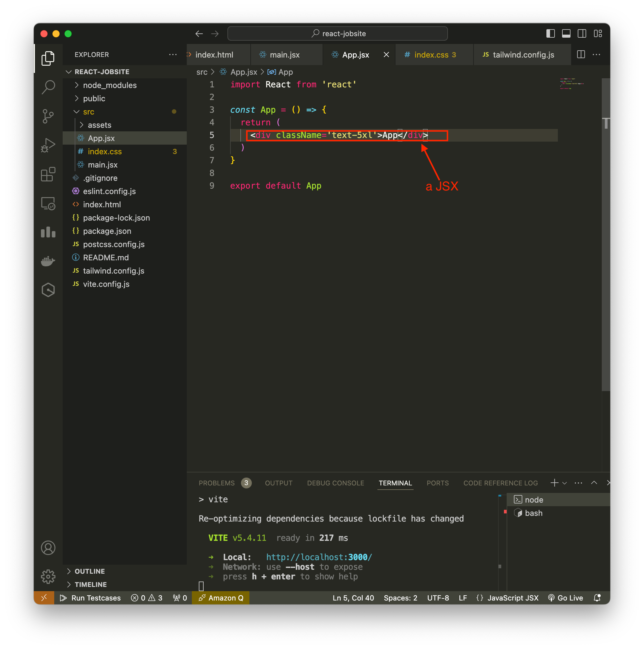Click the react-jobsite command center search box
The height and width of the screenshot is (649, 644).
337,33
